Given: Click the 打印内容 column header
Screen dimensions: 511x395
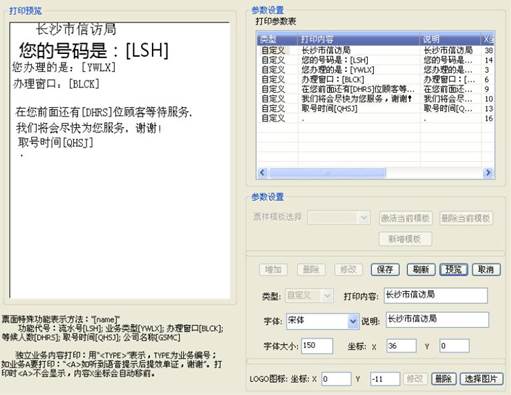Looking at the screenshot, I should 359,39.
